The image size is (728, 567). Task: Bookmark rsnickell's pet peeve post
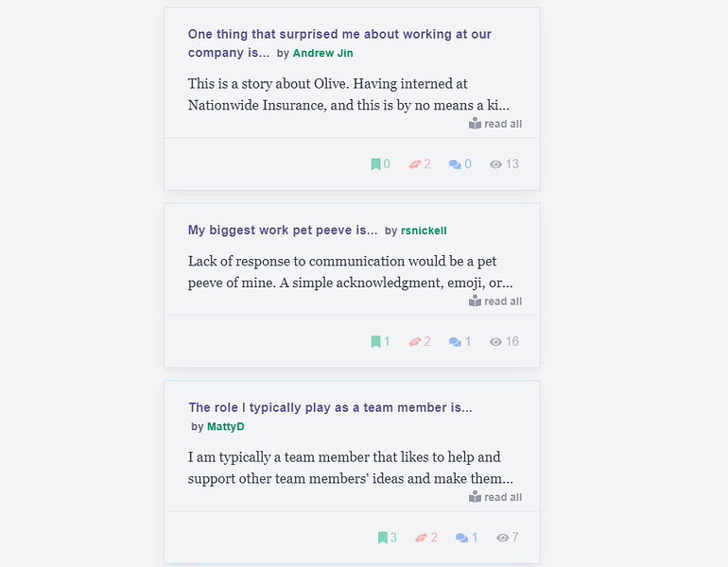[x=375, y=342]
